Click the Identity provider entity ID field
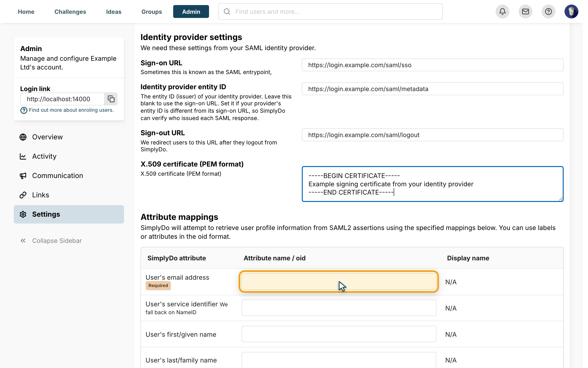The image size is (588, 368). [x=433, y=89]
